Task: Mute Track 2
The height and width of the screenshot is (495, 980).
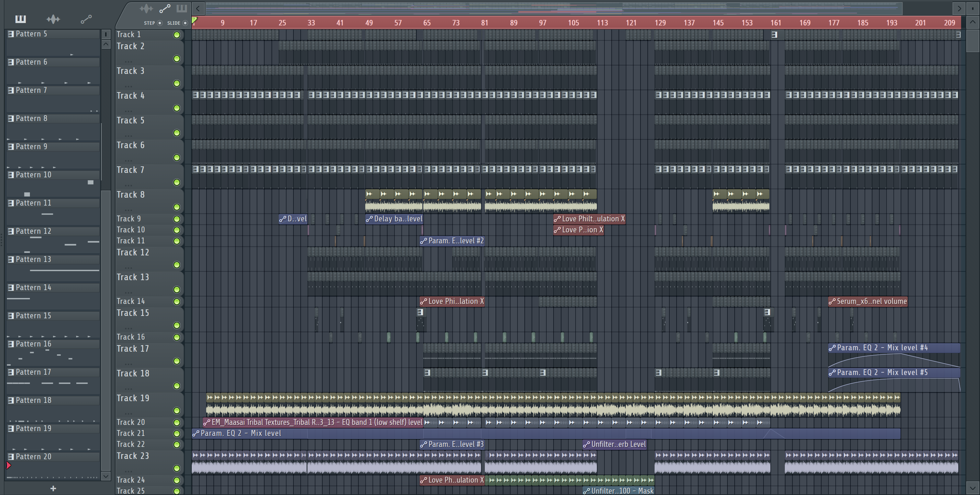Action: [x=177, y=58]
